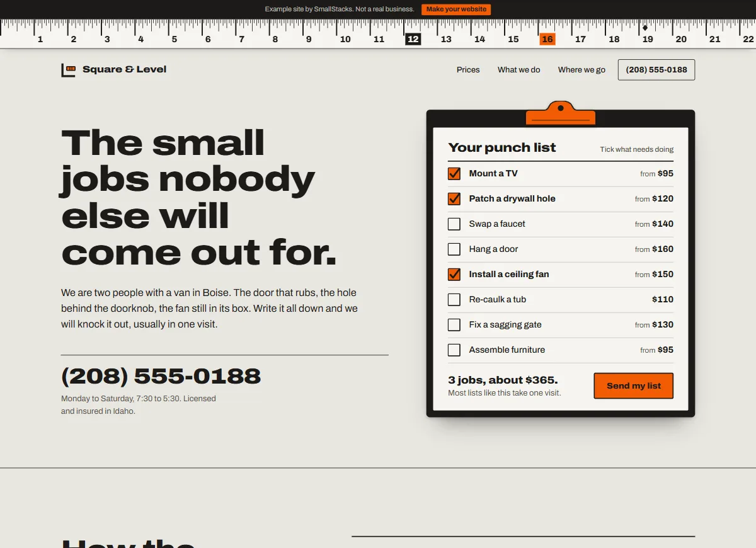The image size is (756, 548).
Task: Check the Assemble furniture box
Action: pyautogui.click(x=454, y=350)
